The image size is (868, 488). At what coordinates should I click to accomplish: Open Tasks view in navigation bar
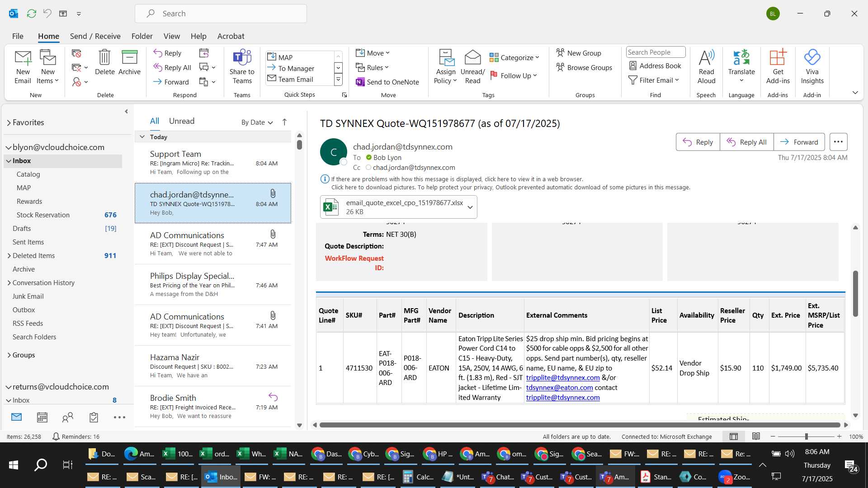[94, 417]
